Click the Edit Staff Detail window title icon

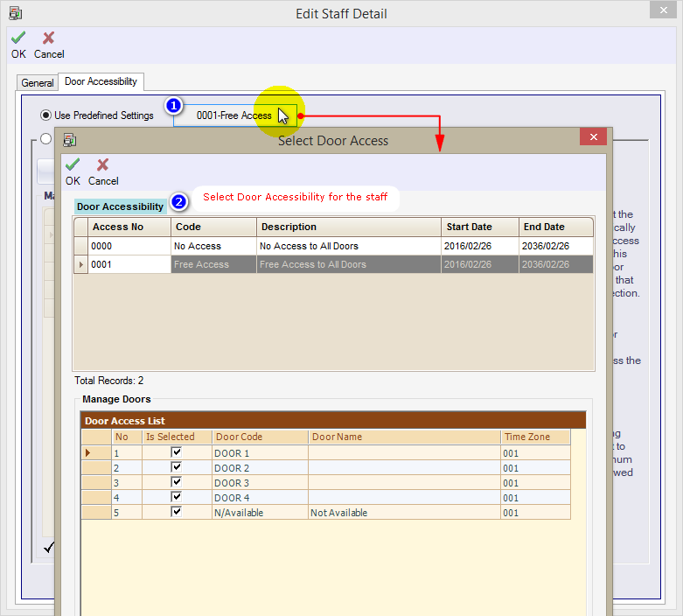[15, 13]
